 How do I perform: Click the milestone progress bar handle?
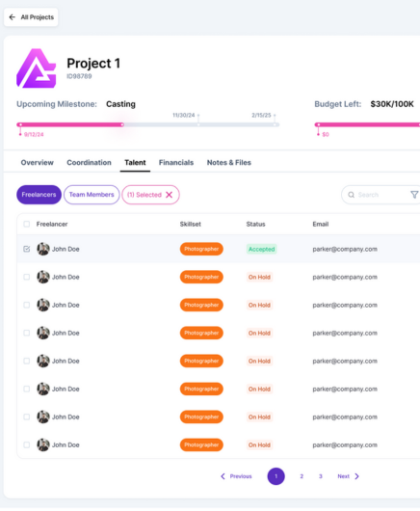pos(122,124)
